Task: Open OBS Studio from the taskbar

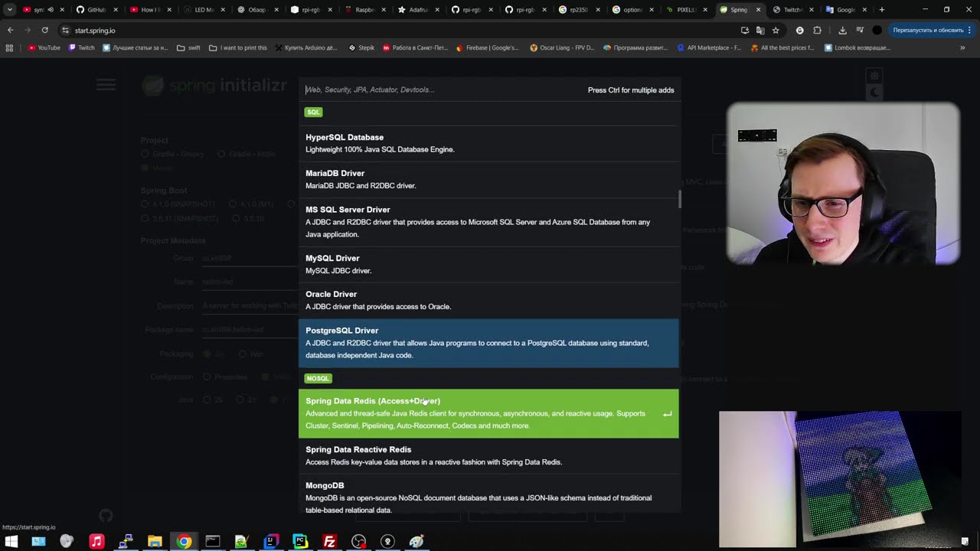Action: pyautogui.click(x=358, y=541)
